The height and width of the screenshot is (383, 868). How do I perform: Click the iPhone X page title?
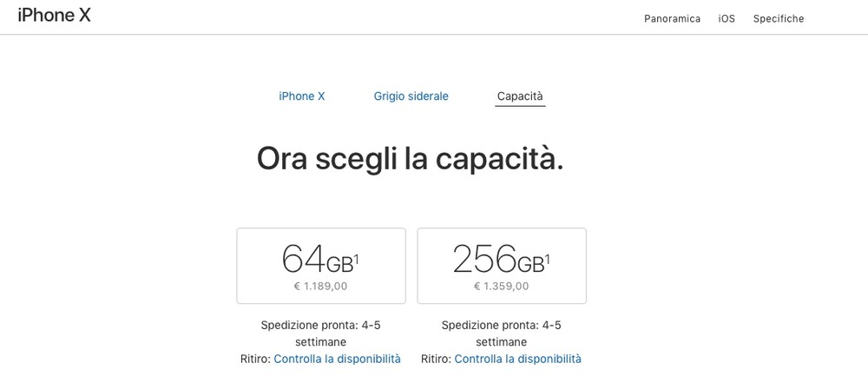[54, 15]
